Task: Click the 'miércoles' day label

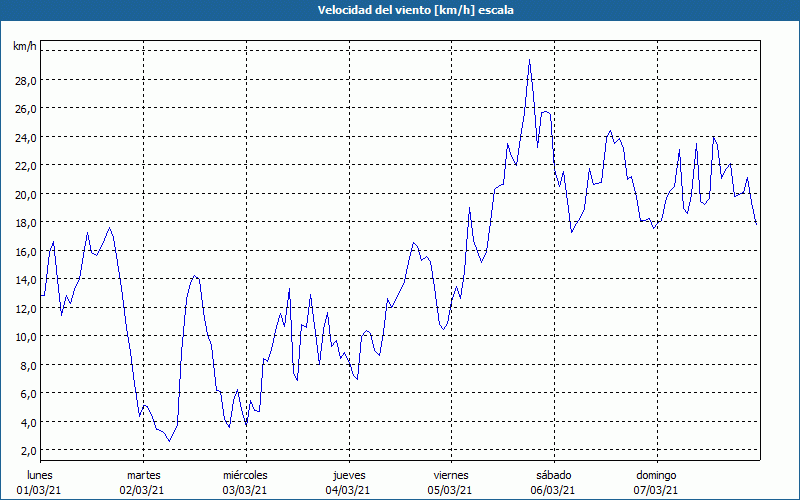Action: coord(245,475)
